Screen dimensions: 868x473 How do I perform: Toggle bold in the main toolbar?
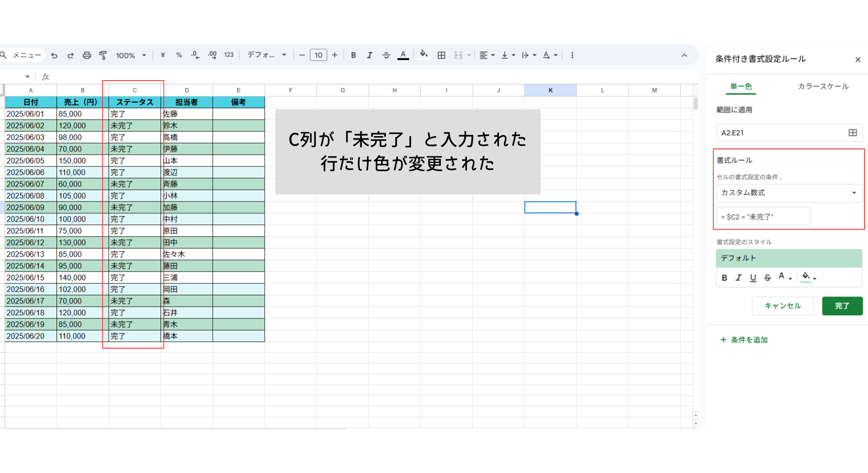coord(353,55)
